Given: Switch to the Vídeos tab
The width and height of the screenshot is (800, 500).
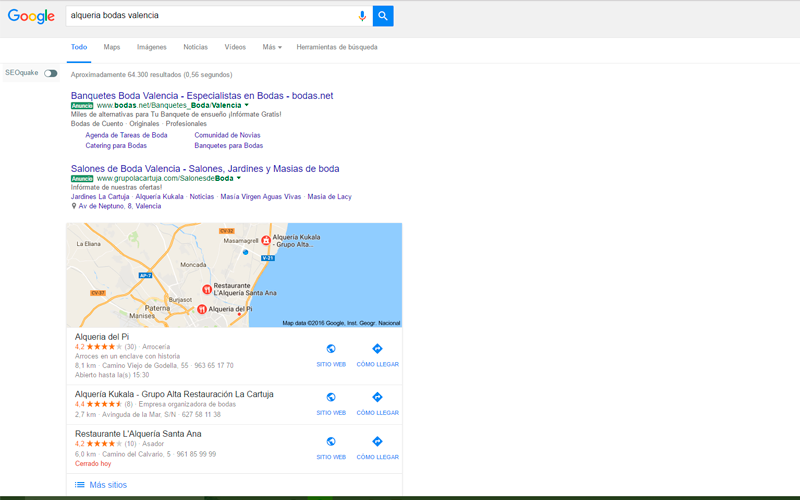Looking at the screenshot, I should pos(235,47).
